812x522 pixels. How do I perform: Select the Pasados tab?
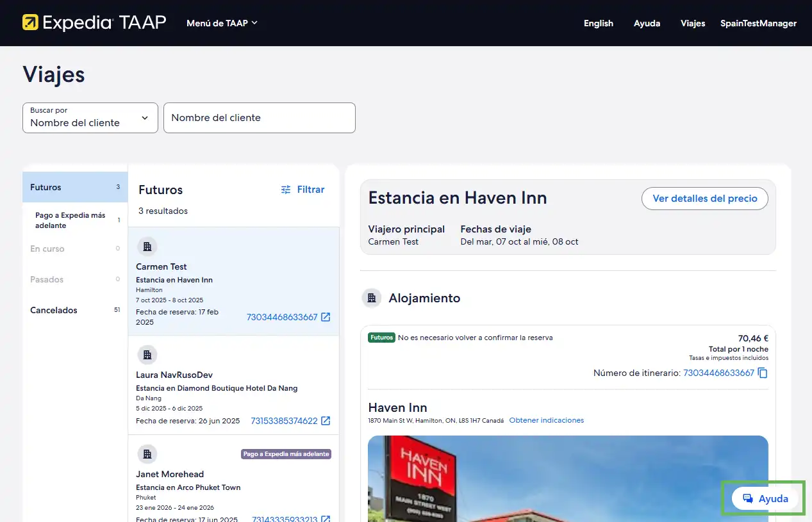point(75,279)
